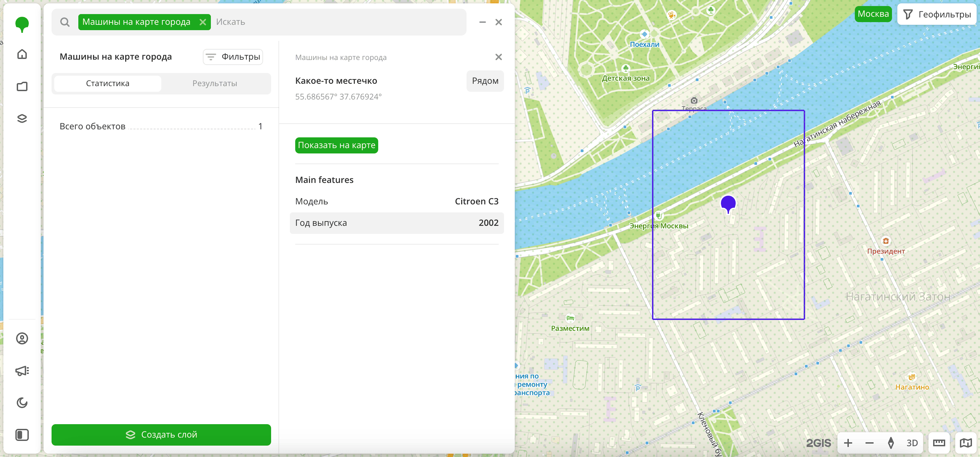Select the Москва city selector
This screenshot has height=457, width=980.
pyautogui.click(x=873, y=14)
